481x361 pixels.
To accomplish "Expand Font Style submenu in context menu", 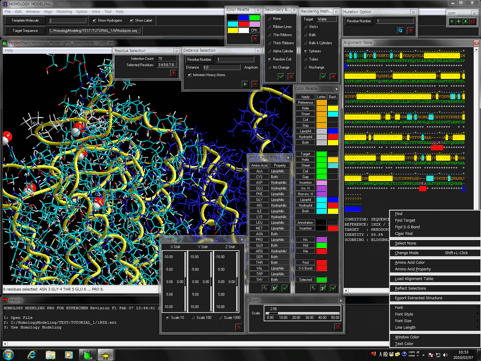I will pos(435,314).
